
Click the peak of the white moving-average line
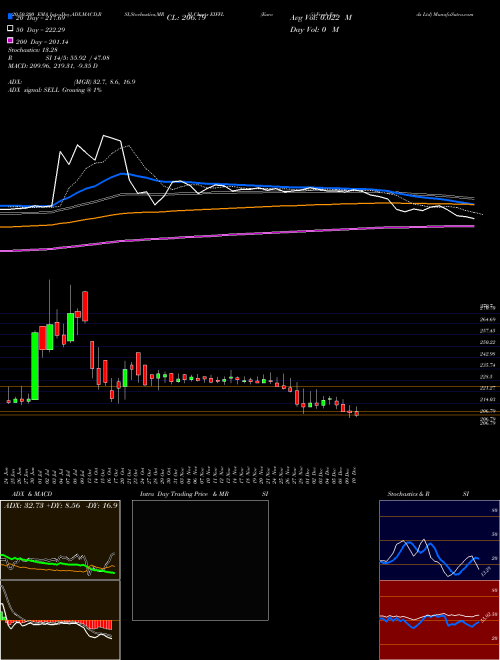pyautogui.click(x=104, y=136)
